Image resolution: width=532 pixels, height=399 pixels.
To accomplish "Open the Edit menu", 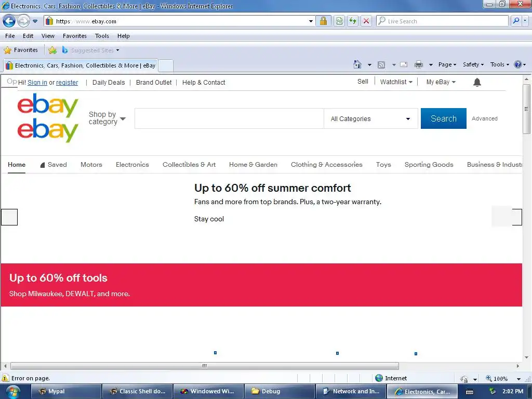I will [x=28, y=36].
